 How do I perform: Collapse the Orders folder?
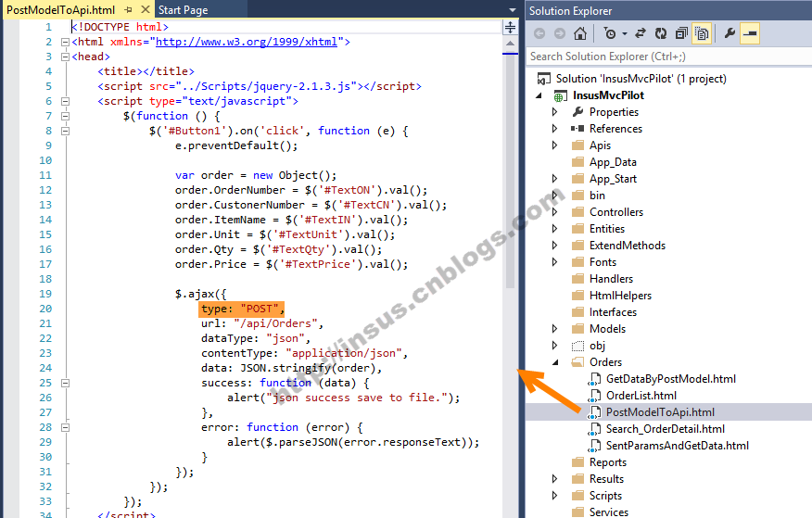coord(555,362)
